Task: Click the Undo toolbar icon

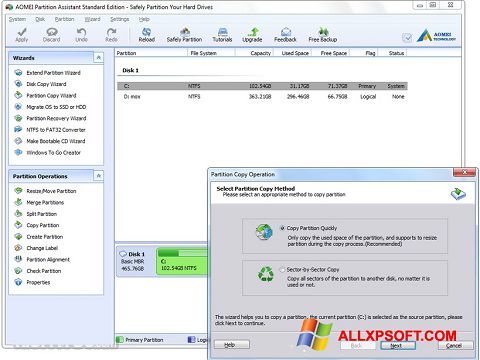Action: pos(81,35)
